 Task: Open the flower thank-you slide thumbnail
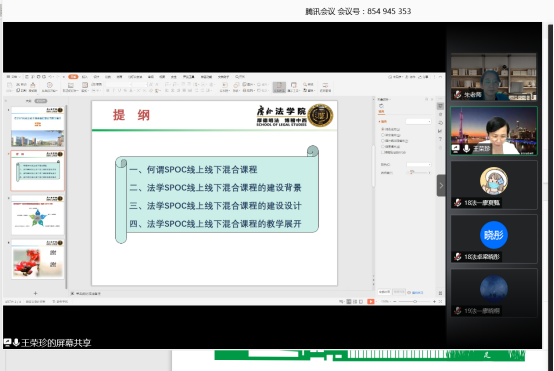[37, 260]
